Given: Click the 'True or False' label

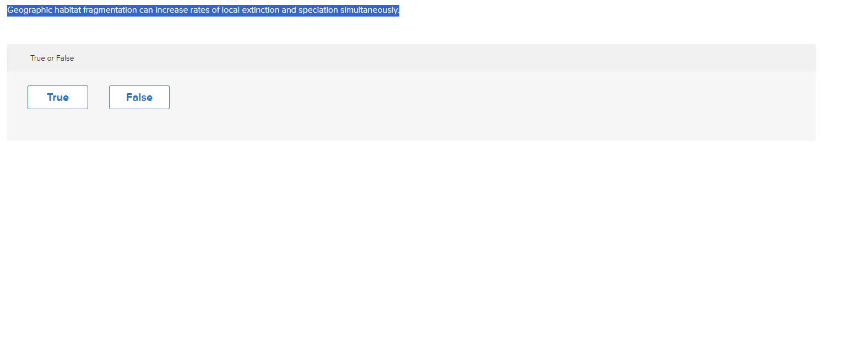Looking at the screenshot, I should (x=52, y=58).
